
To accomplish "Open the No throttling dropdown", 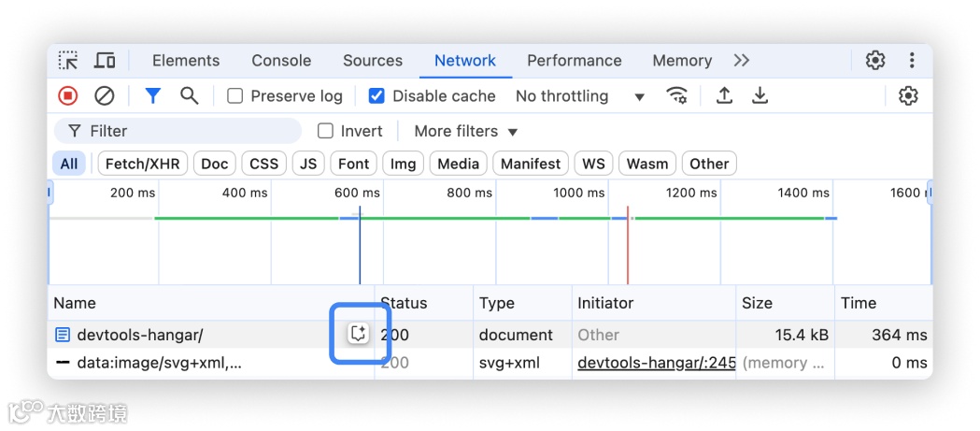I will (579, 96).
